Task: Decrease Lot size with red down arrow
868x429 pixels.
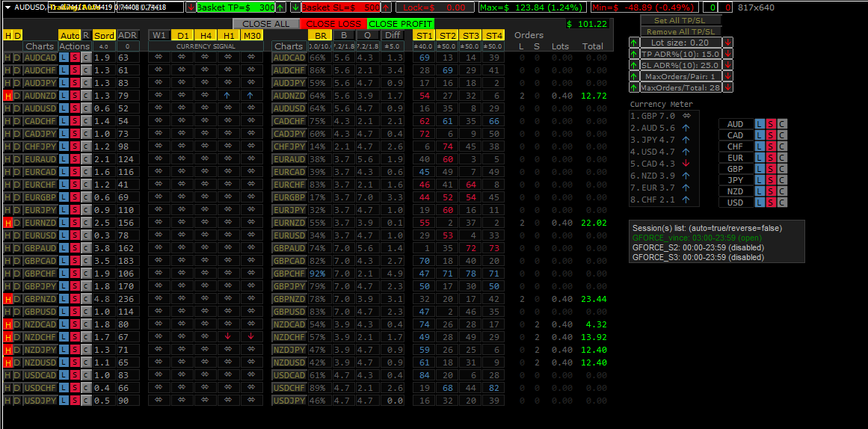Action: pos(728,43)
